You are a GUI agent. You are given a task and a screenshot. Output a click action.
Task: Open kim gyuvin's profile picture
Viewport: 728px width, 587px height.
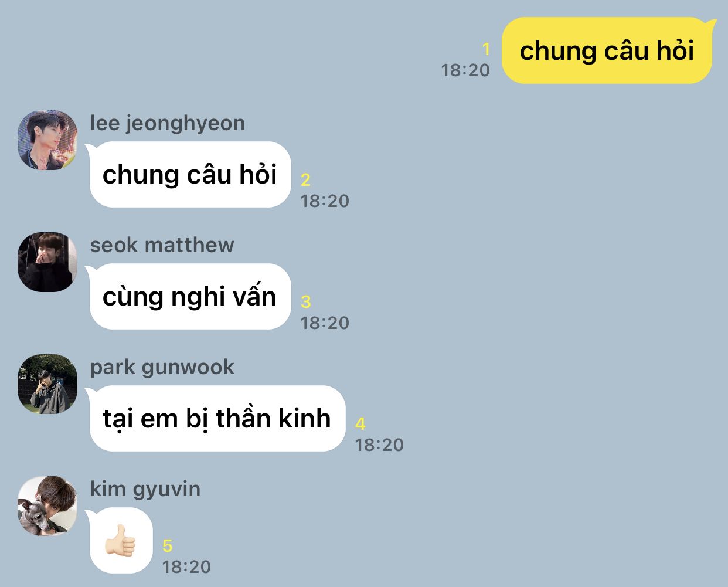pyautogui.click(x=47, y=505)
